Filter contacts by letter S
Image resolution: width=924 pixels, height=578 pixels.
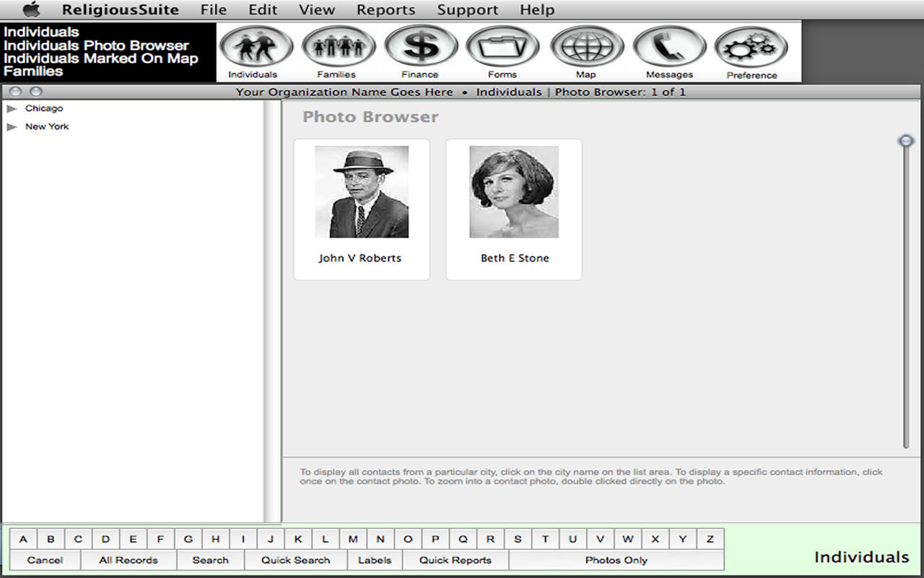tap(518, 539)
